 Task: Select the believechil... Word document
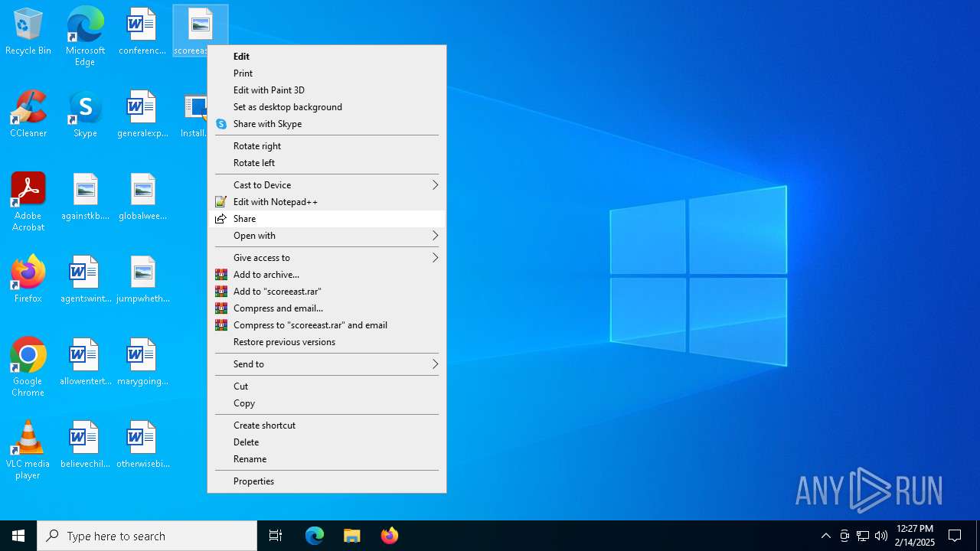point(85,445)
